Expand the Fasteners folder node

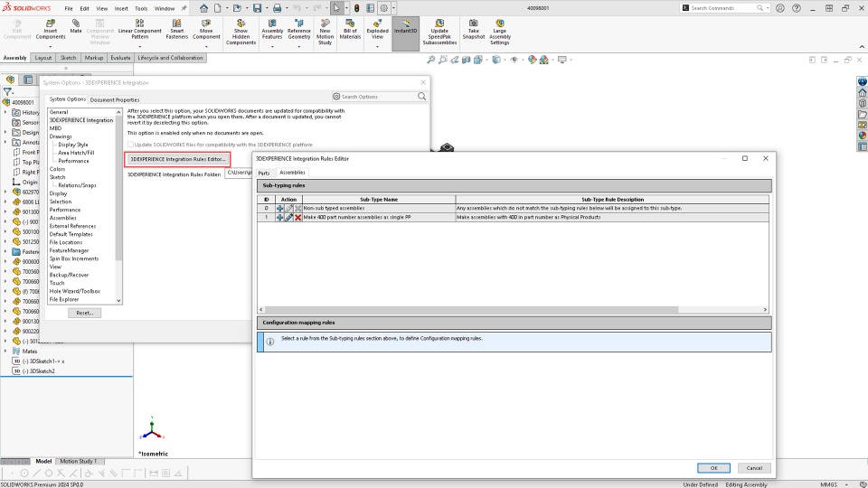point(5,252)
